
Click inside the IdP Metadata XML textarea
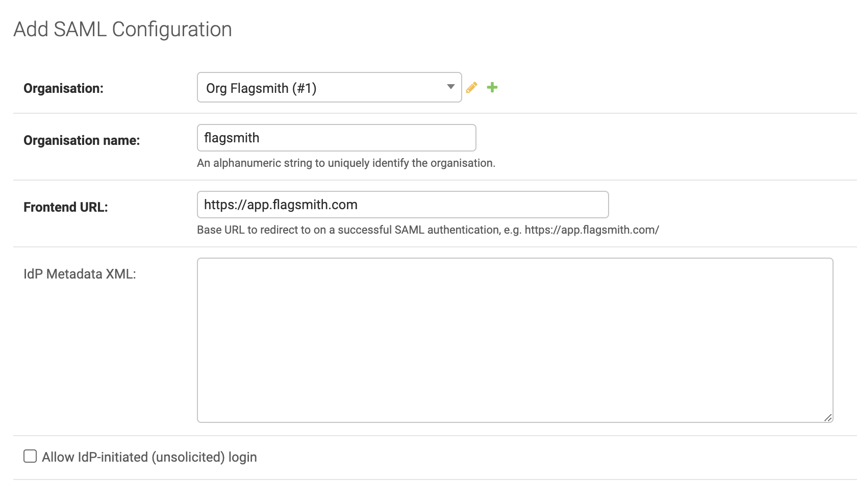[x=515, y=340]
